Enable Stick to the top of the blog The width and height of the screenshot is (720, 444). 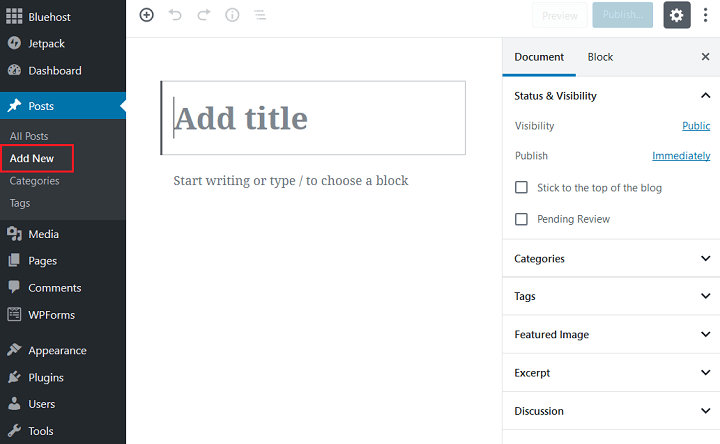click(521, 187)
